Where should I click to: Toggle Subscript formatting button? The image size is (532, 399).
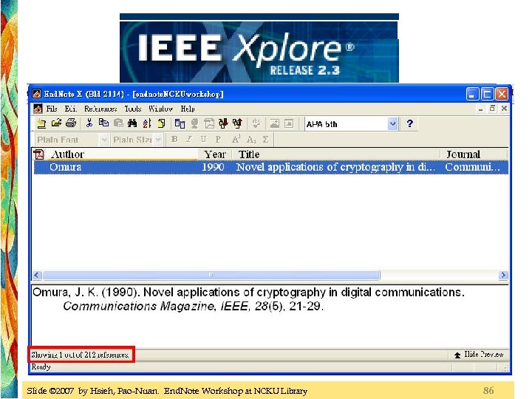[x=251, y=140]
